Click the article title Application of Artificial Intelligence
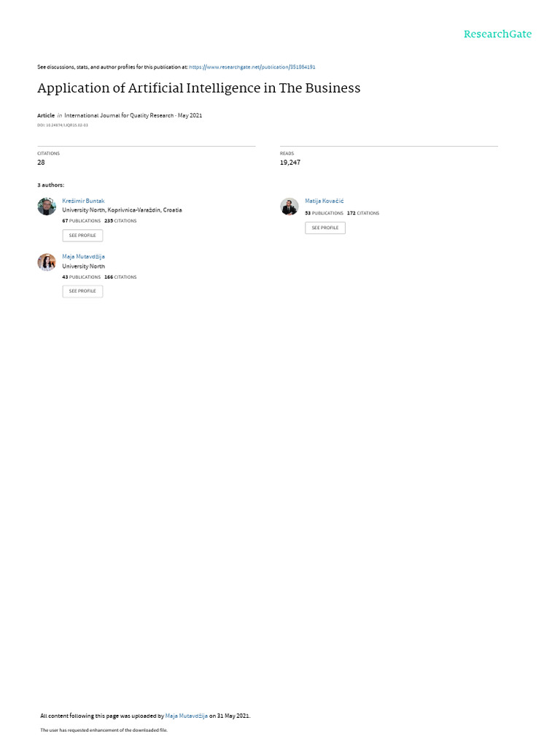The image size is (560, 747). (198, 88)
